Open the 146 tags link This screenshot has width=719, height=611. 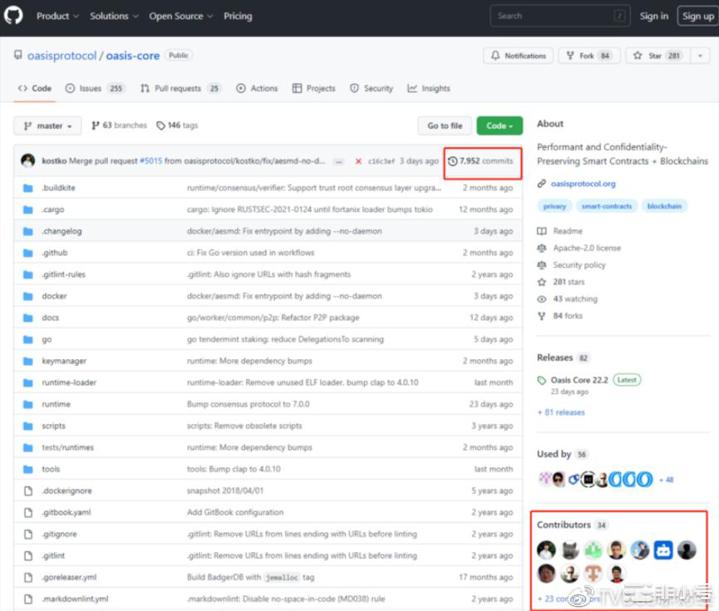[177, 126]
